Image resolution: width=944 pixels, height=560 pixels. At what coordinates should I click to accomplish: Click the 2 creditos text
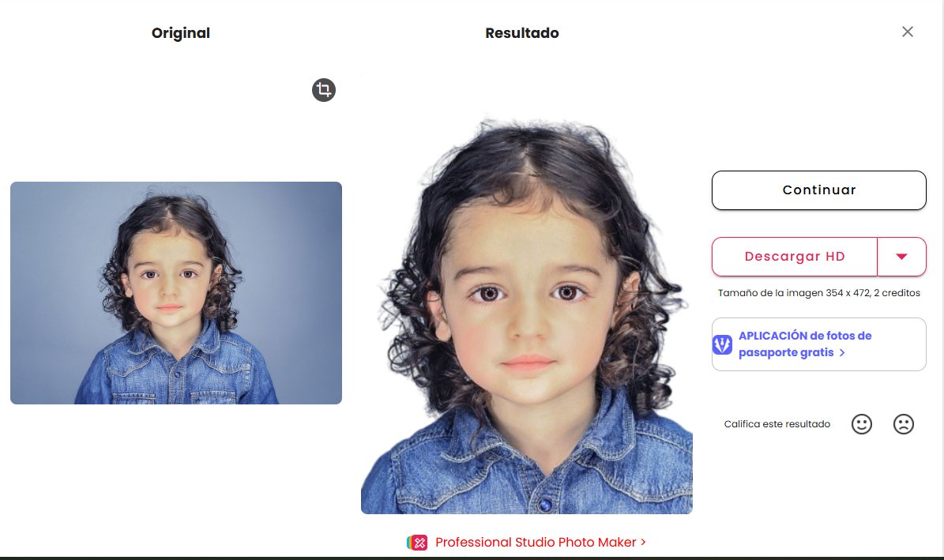897,293
